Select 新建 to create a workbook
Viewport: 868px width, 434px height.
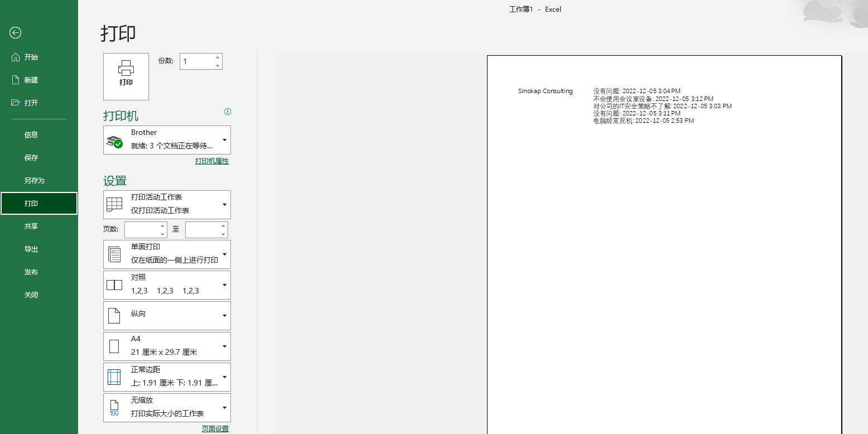coord(31,80)
